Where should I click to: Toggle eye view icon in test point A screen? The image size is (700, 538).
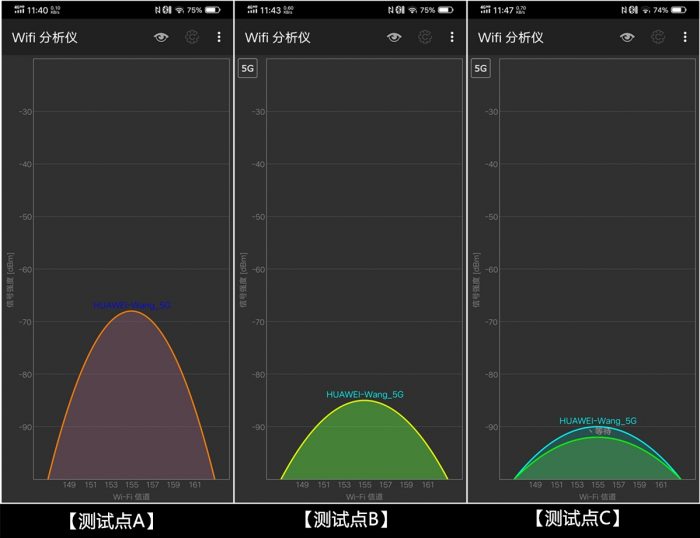click(x=161, y=37)
